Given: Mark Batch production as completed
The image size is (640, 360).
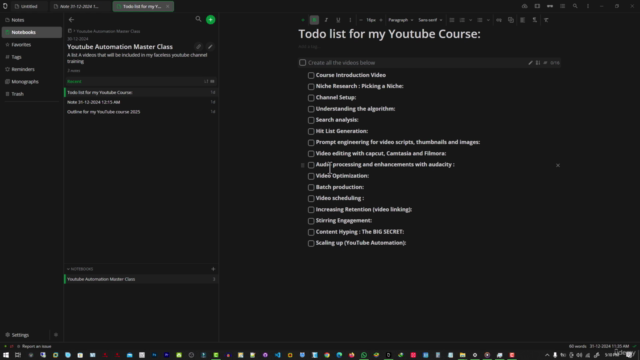Looking at the screenshot, I should [311, 187].
